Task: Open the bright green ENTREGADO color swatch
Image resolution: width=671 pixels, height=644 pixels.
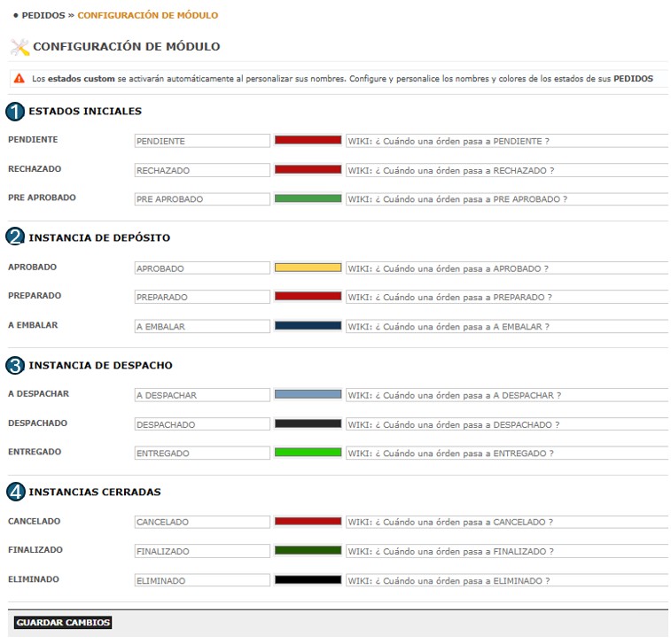Action: click(x=308, y=453)
